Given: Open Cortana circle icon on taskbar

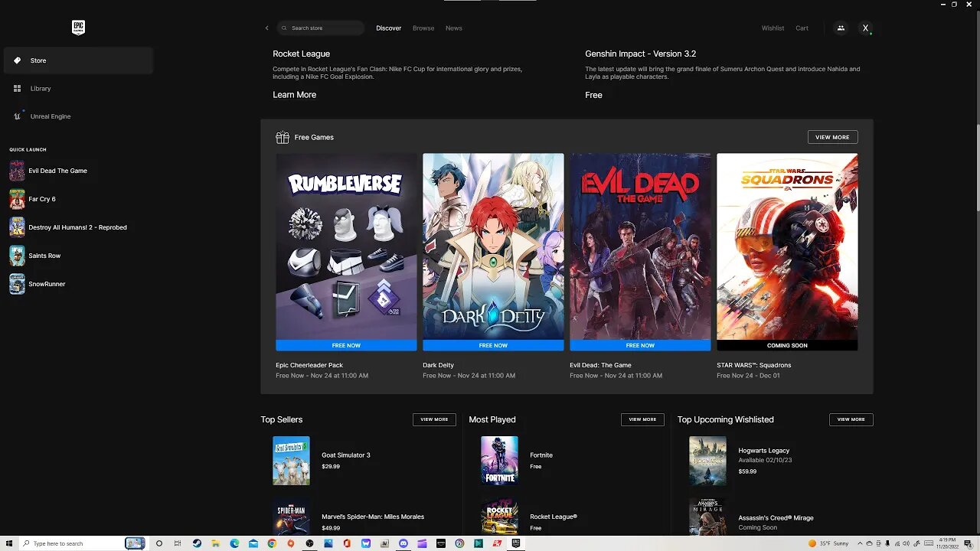Looking at the screenshot, I should click(159, 543).
